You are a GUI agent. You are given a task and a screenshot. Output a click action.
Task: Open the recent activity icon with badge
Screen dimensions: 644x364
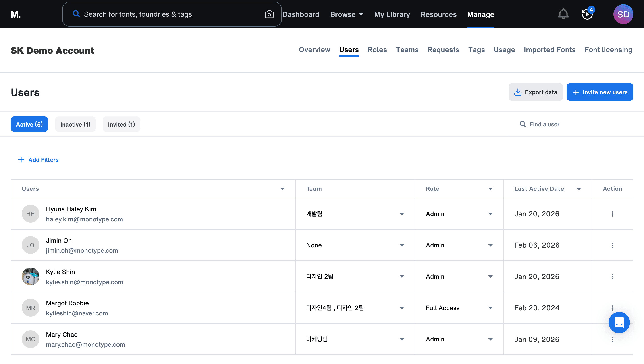tap(587, 14)
